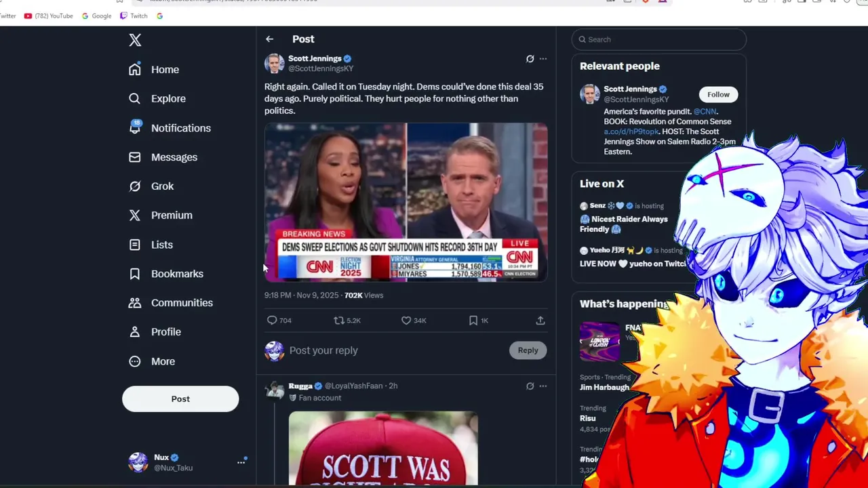Click the share icon on the post

point(540,321)
